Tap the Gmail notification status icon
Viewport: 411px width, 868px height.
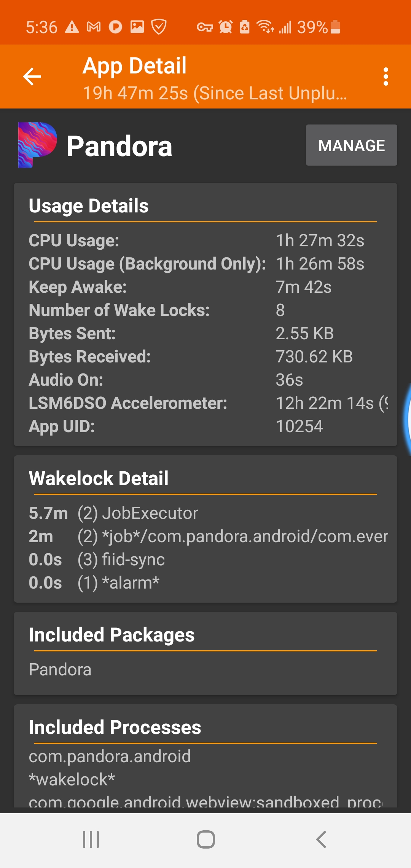click(x=94, y=27)
